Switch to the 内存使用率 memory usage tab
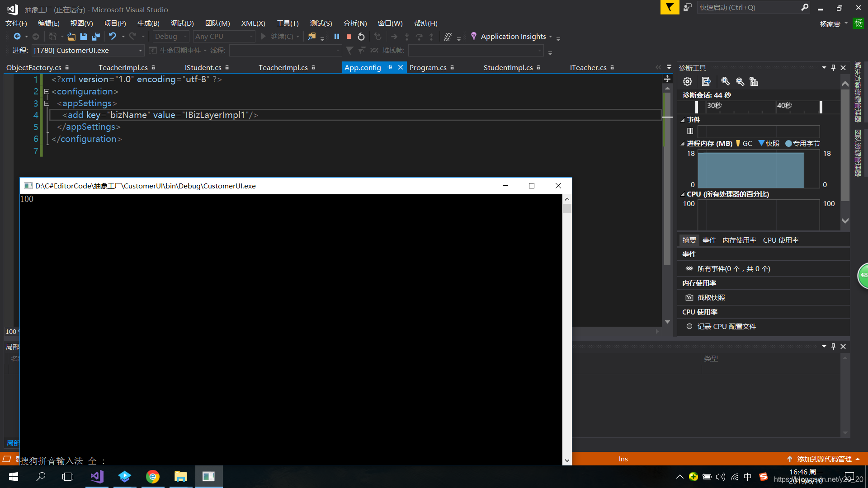868x488 pixels. click(x=739, y=240)
